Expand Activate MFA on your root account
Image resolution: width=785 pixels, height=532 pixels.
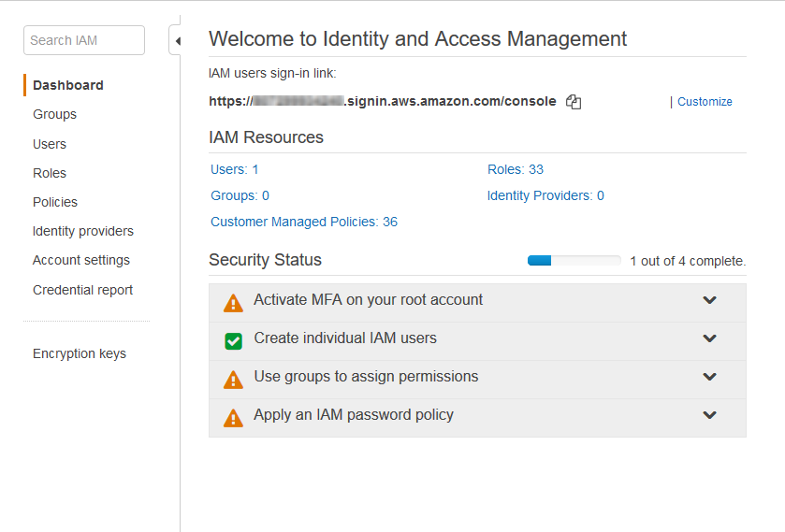[709, 300]
